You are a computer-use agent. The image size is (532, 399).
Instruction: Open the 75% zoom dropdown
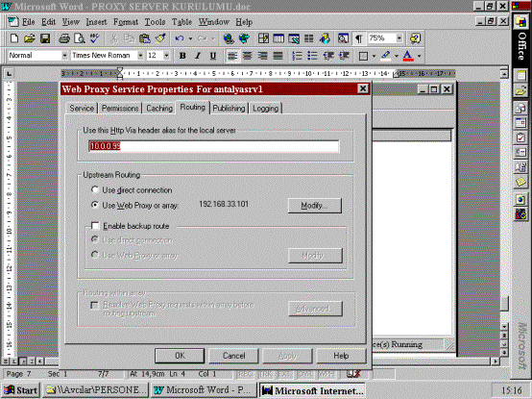(x=399, y=38)
